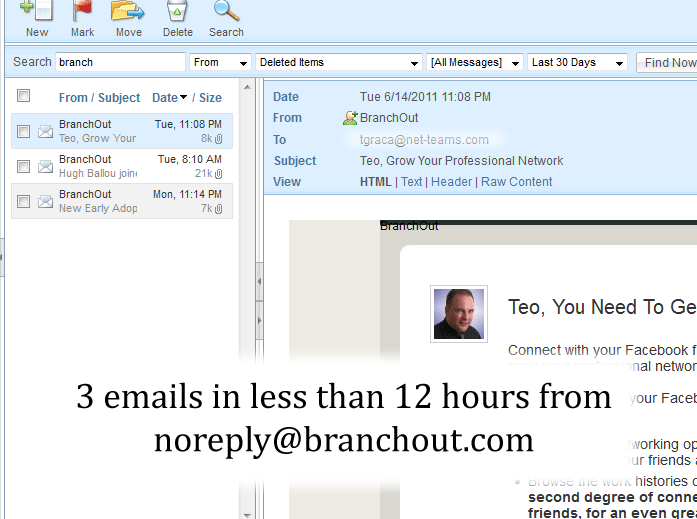Sort list by From column header
The width and height of the screenshot is (697, 519).
(x=73, y=97)
